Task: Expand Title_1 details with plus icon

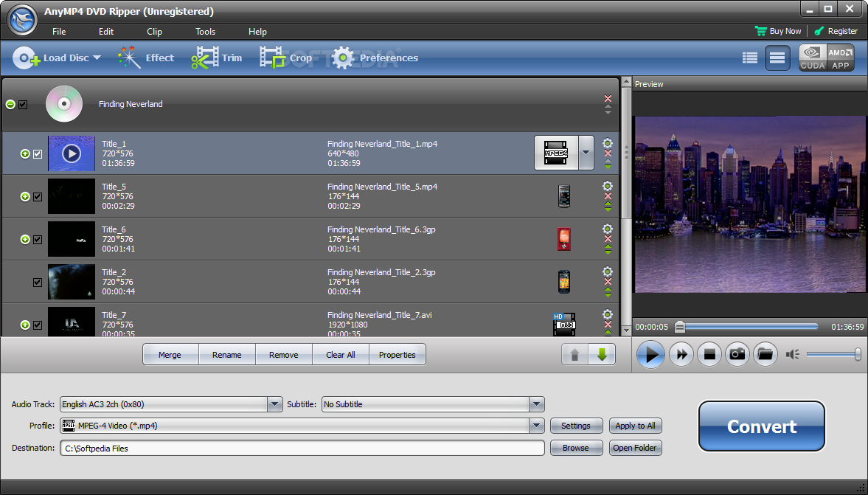Action: click(x=25, y=154)
